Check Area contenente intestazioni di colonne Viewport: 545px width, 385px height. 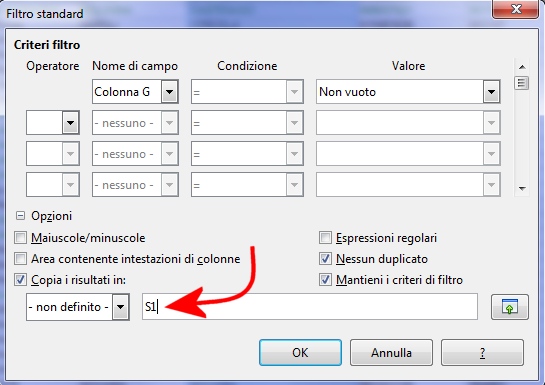[20, 259]
